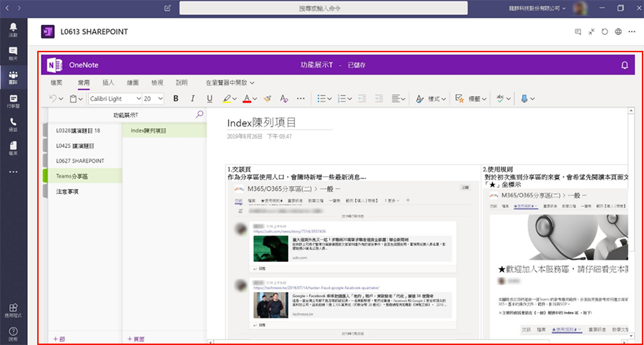This screenshot has height=345, width=644.
Task: Click the OneNote notification bell
Action: tap(625, 65)
